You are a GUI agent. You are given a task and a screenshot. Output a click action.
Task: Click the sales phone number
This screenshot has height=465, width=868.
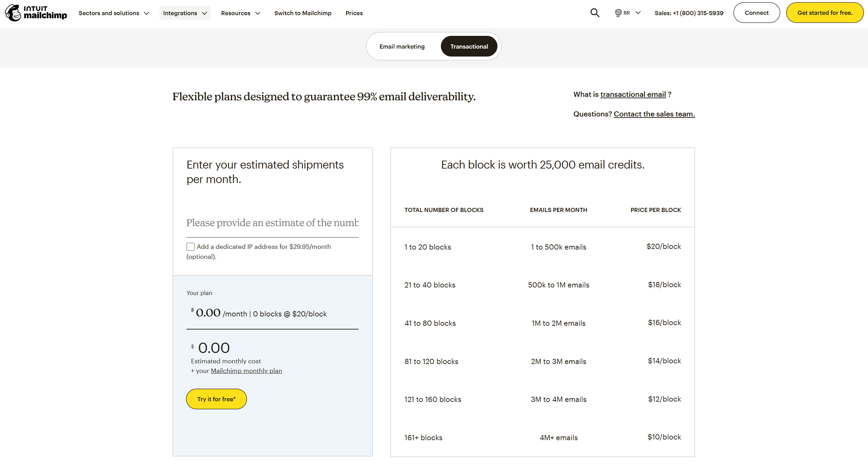coord(689,13)
